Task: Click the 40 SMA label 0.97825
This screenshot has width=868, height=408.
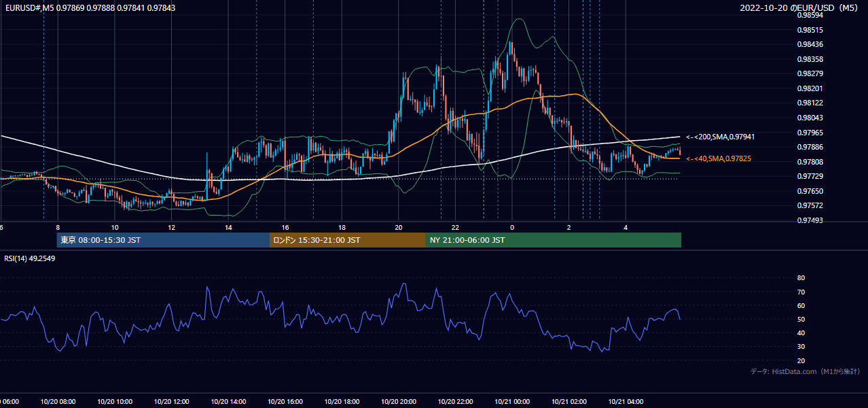Action: (x=719, y=158)
